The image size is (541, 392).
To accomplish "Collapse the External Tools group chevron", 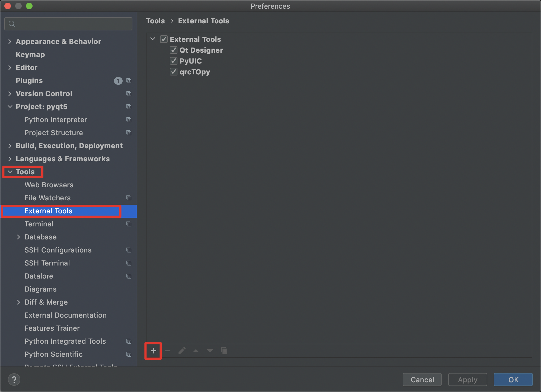I will (153, 39).
